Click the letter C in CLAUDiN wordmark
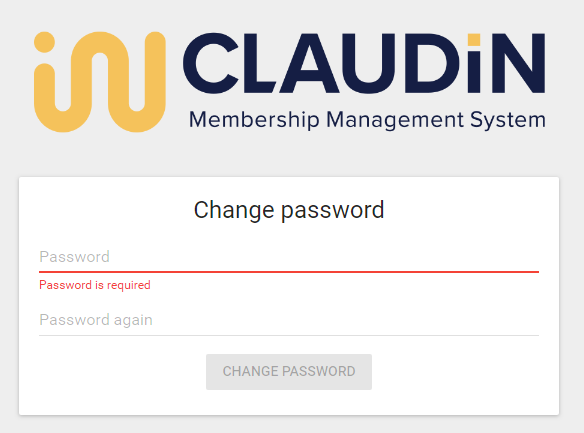The image size is (584, 433). [x=210, y=63]
